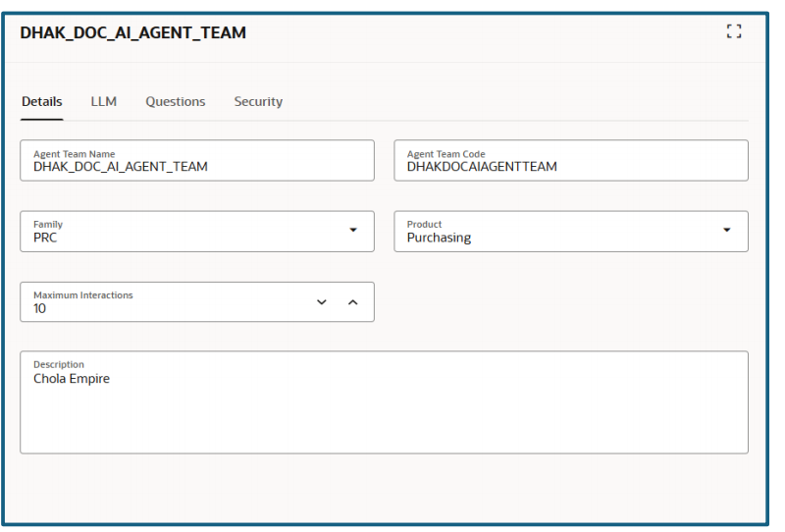Click the Chola Empire description text
This screenshot has height=532, width=785.
coord(72,379)
